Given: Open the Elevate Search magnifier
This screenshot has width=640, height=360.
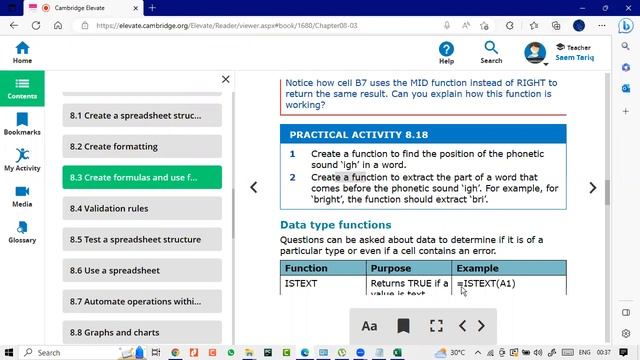Looking at the screenshot, I should 491,52.
